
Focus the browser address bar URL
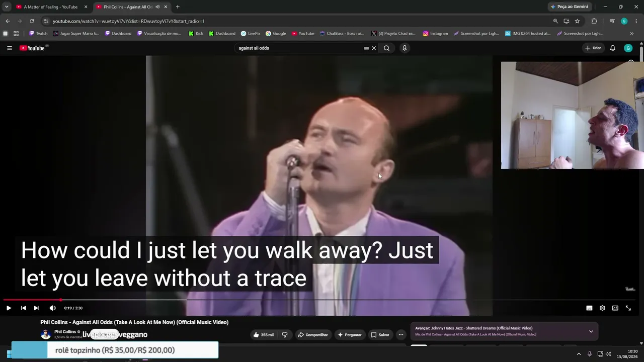coord(128,21)
